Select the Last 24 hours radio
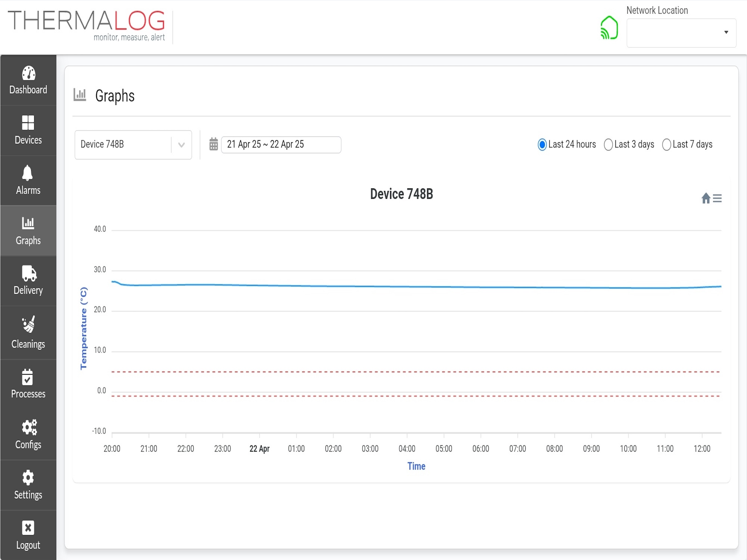Viewport: 747px width, 560px height. 542,145
